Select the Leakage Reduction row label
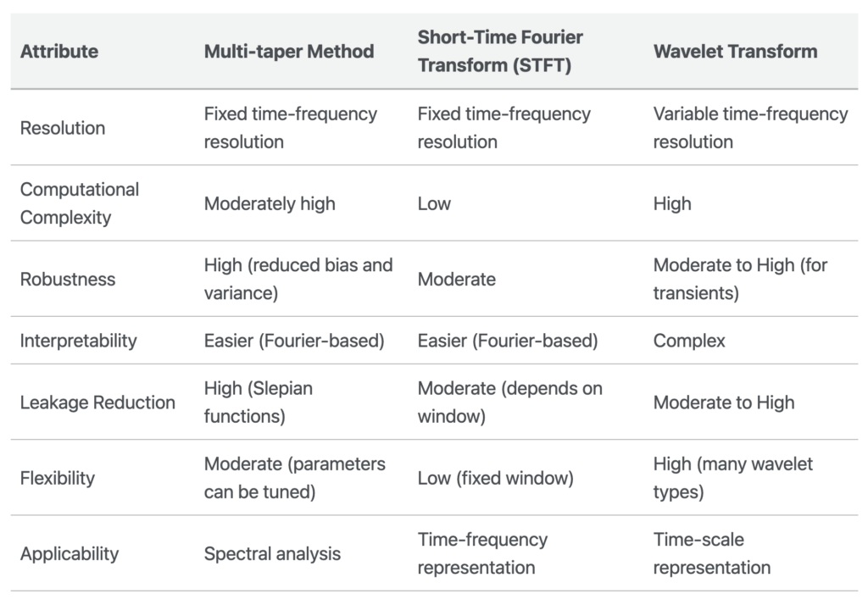868x605 pixels. pos(97,402)
